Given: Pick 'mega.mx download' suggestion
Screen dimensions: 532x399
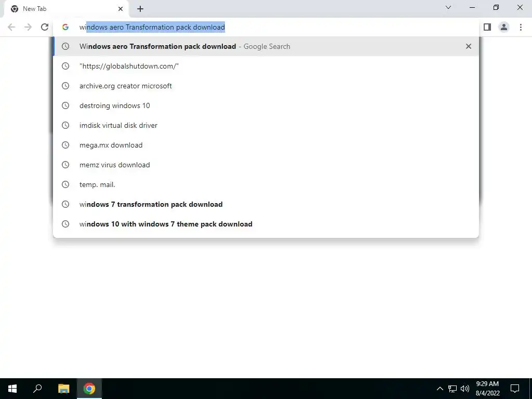Looking at the screenshot, I should pos(266,145).
